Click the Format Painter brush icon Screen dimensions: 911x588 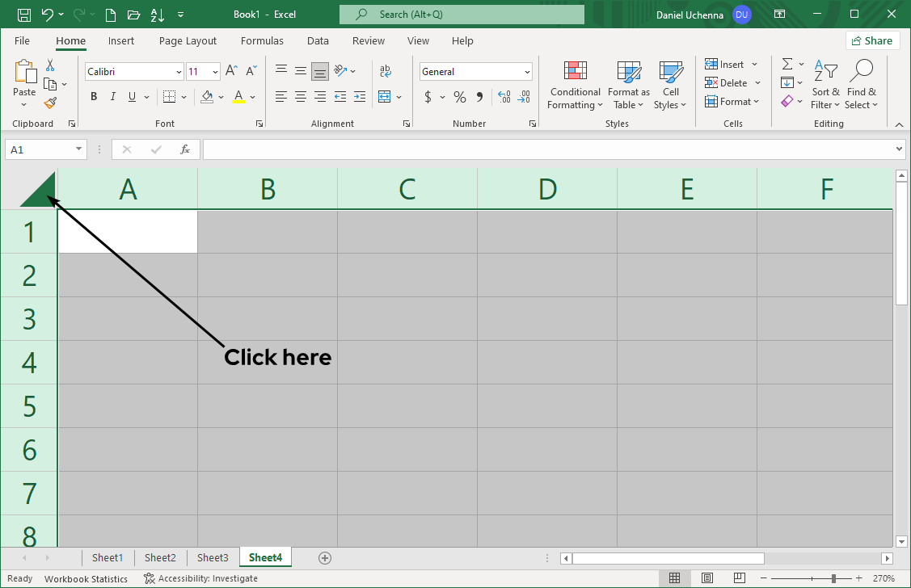click(50, 103)
